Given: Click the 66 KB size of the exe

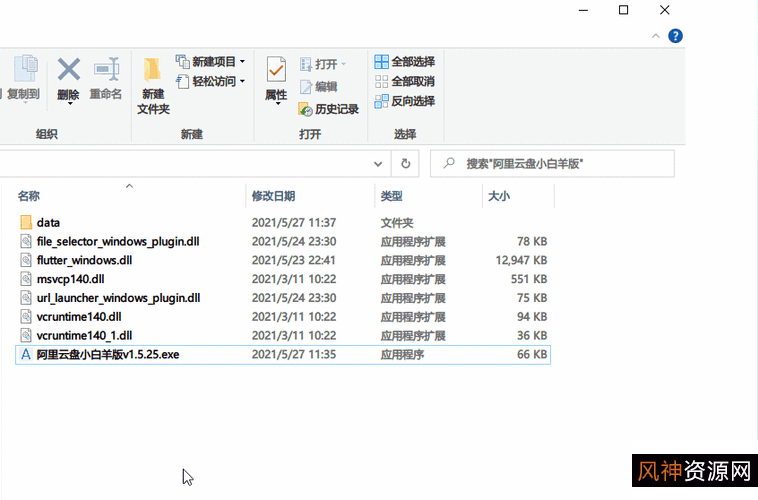Looking at the screenshot, I should pos(532,354).
